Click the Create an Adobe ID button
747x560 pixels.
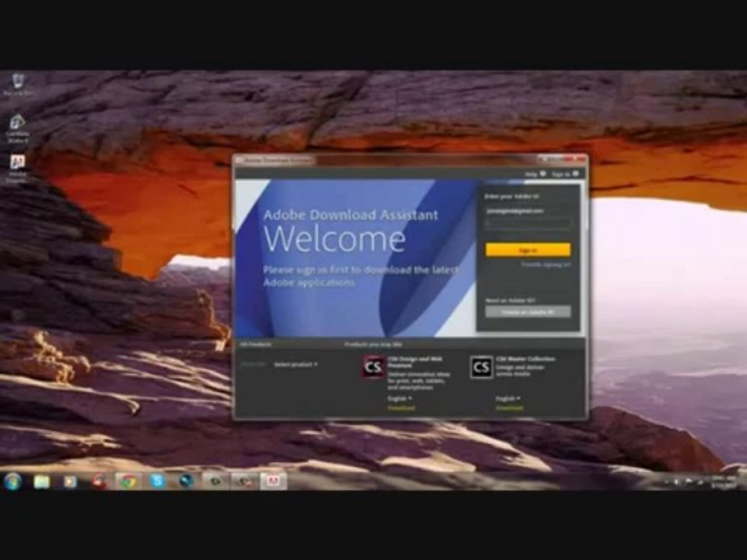coord(528,312)
